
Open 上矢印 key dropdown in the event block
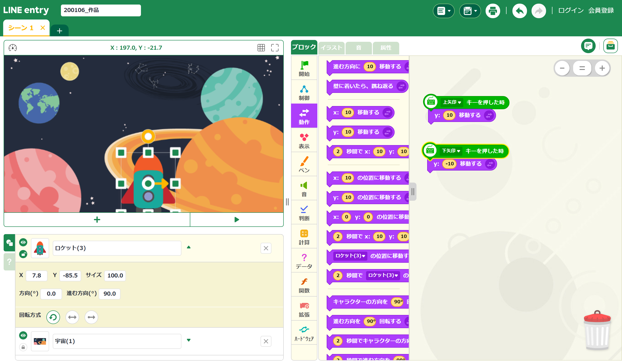coord(451,102)
